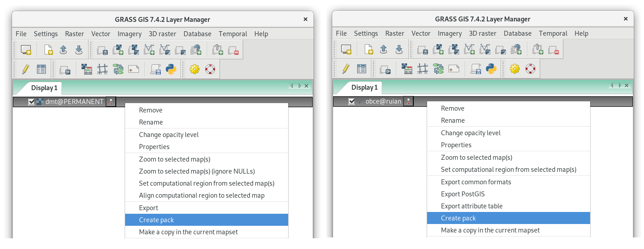Choose Change opacity level in left menu
The height and width of the screenshot is (249, 644).
pos(207,135)
